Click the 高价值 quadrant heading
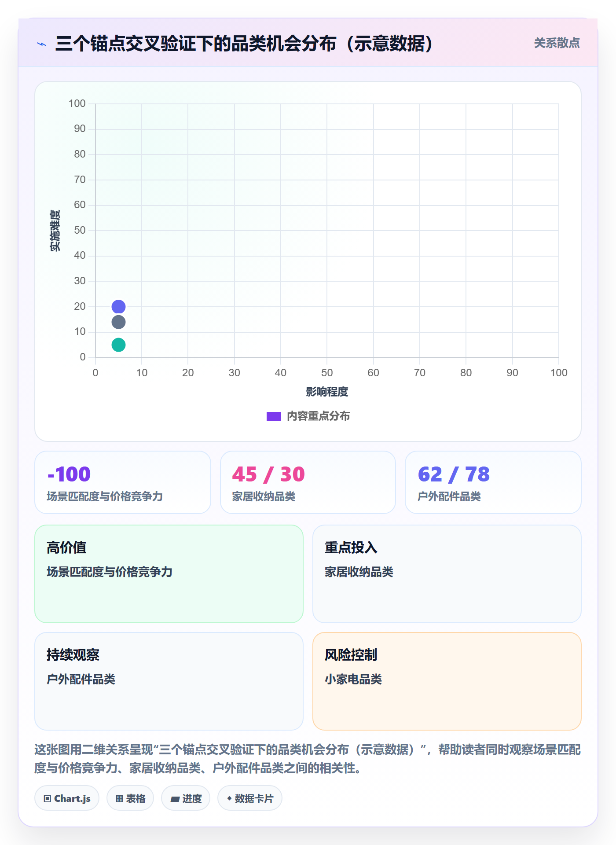This screenshot has width=616, height=845. 66,547
